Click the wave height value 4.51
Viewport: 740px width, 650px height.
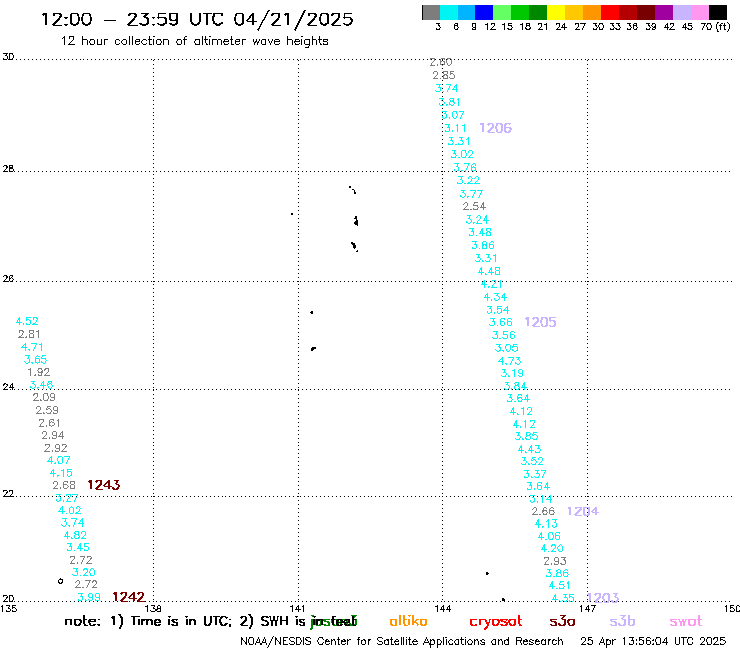coord(560,585)
